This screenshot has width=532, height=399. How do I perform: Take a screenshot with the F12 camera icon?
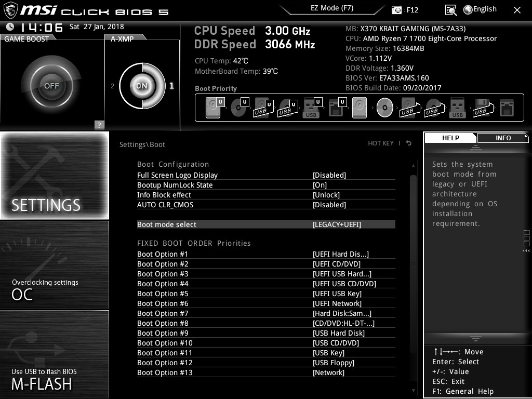click(396, 10)
